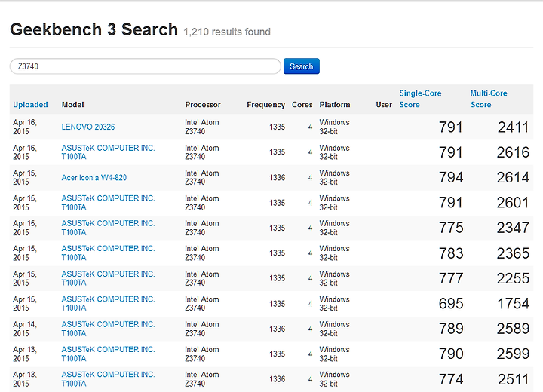Screen dimensions: 543x392
Task: Select the Processor column header text
Action: [x=203, y=105]
